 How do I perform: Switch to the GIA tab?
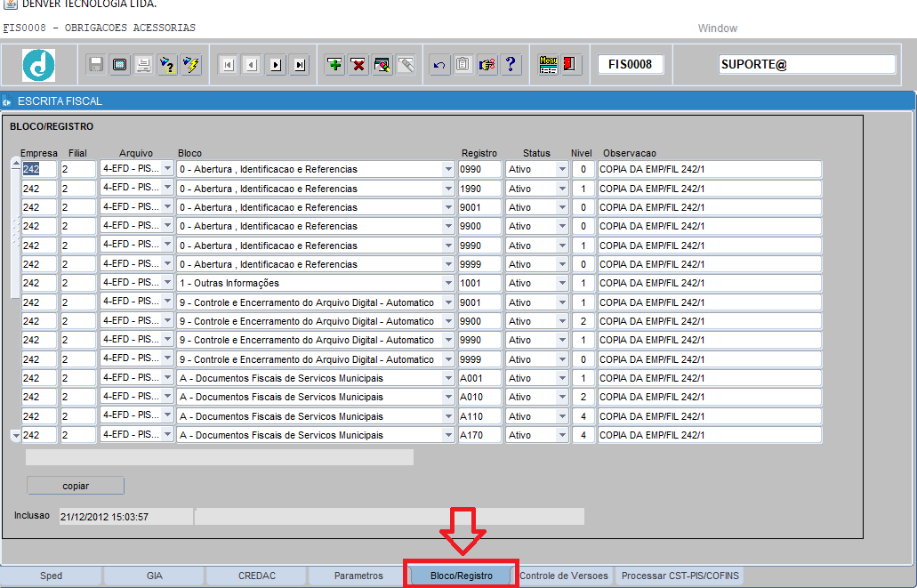(x=155, y=576)
